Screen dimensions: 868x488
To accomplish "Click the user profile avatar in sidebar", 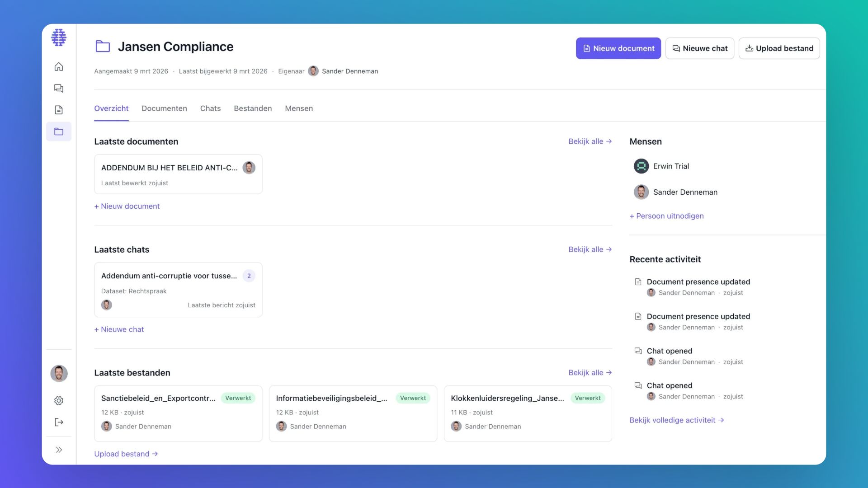I will pos(59,373).
